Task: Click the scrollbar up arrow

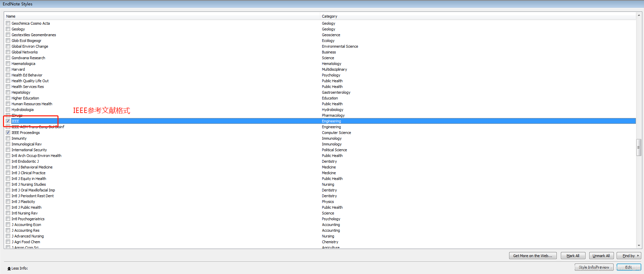Action: coord(639,15)
